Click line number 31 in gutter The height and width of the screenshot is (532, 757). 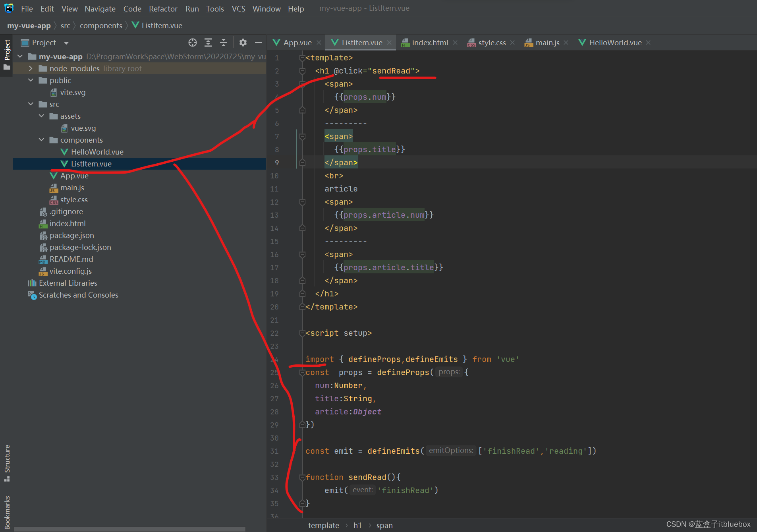pos(274,451)
